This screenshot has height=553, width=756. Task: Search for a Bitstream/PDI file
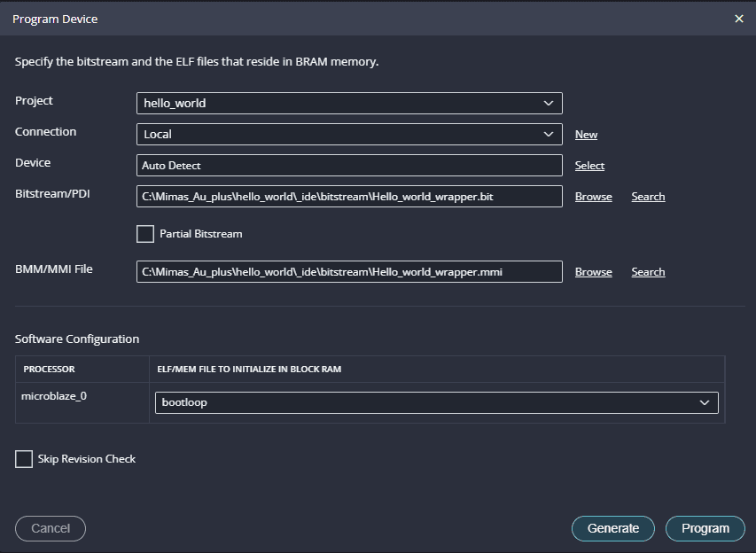pos(648,197)
